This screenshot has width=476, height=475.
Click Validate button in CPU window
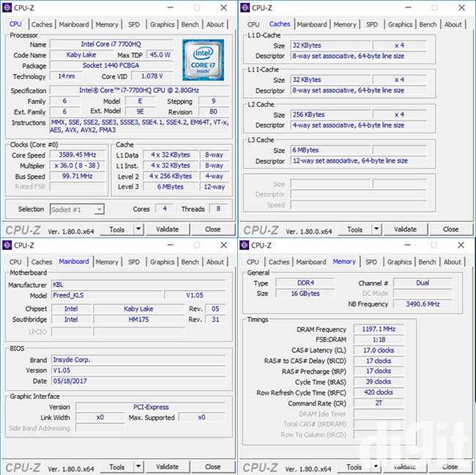[167, 229]
